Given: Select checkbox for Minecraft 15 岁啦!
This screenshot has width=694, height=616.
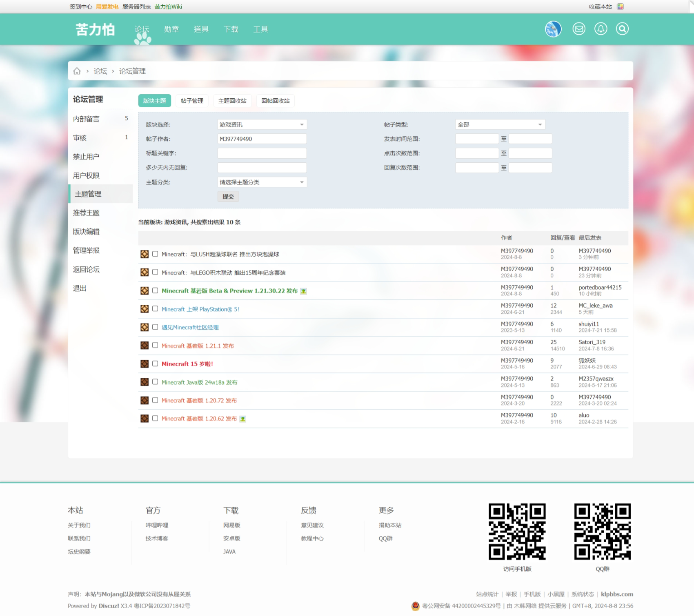Looking at the screenshot, I should (x=155, y=363).
